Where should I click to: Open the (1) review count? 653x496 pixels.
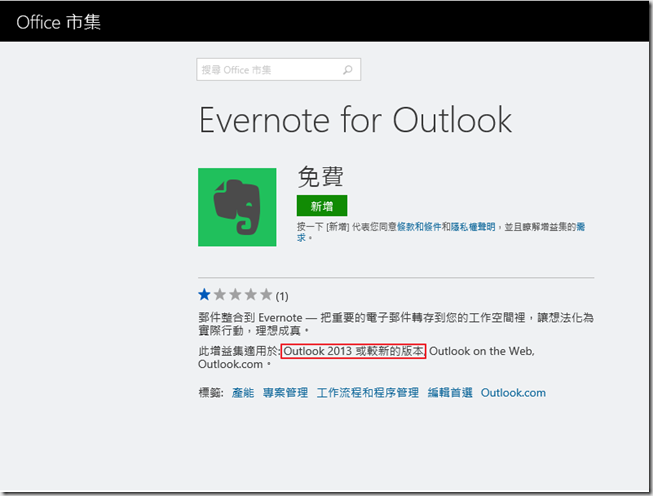[x=282, y=296]
